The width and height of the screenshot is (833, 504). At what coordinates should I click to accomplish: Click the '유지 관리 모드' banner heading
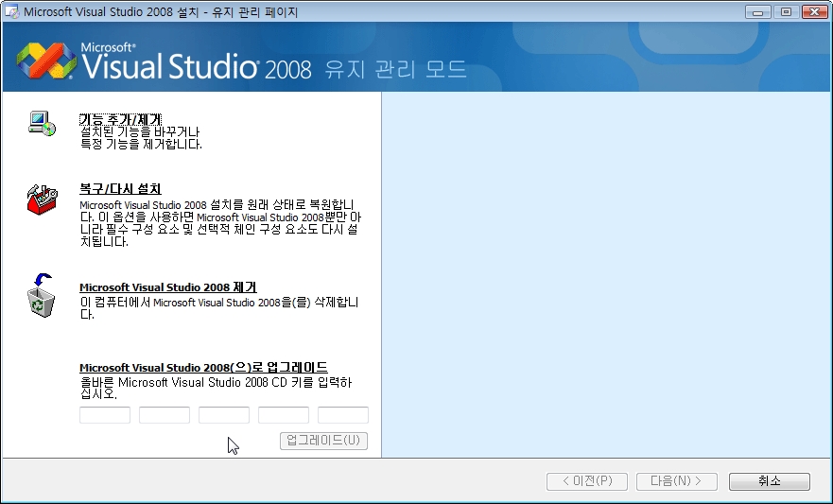(395, 69)
